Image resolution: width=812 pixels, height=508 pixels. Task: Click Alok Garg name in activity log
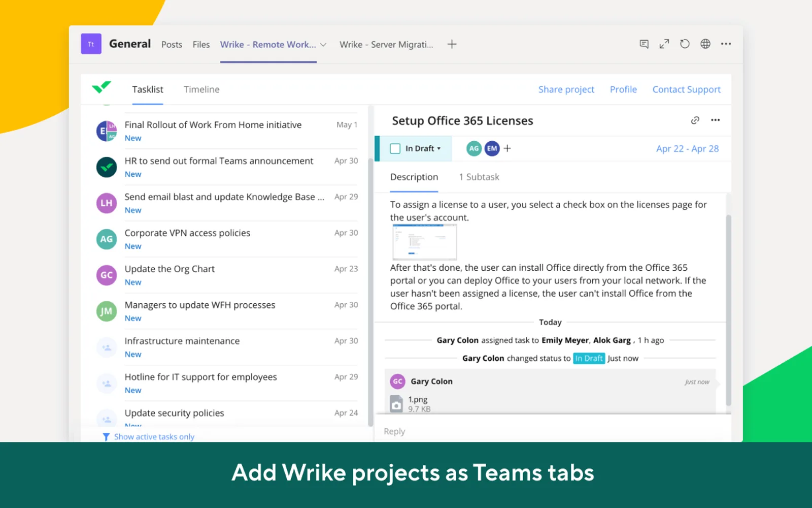pos(612,340)
